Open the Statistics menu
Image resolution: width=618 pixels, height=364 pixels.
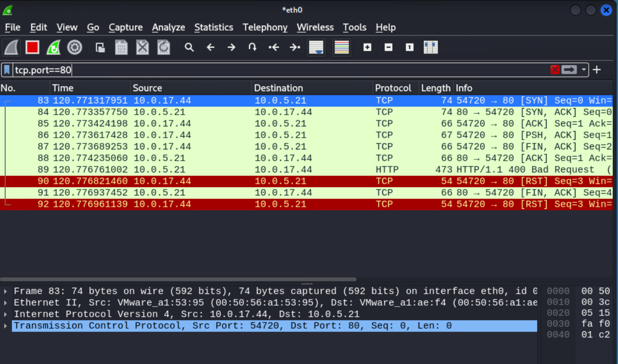click(x=214, y=28)
